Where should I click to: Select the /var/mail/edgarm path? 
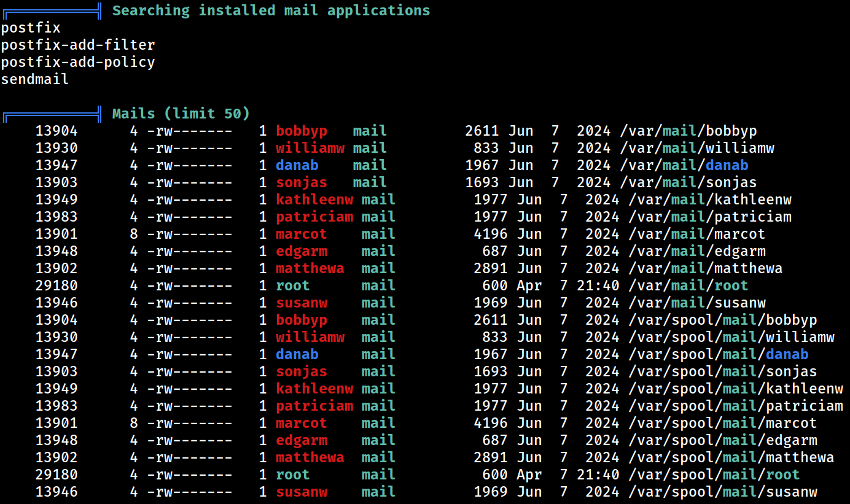point(697,251)
